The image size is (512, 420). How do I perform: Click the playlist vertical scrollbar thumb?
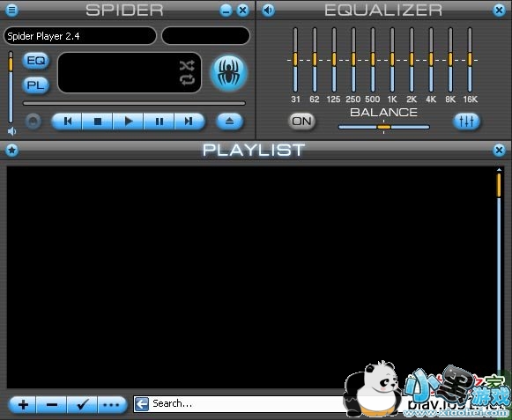[x=499, y=186]
